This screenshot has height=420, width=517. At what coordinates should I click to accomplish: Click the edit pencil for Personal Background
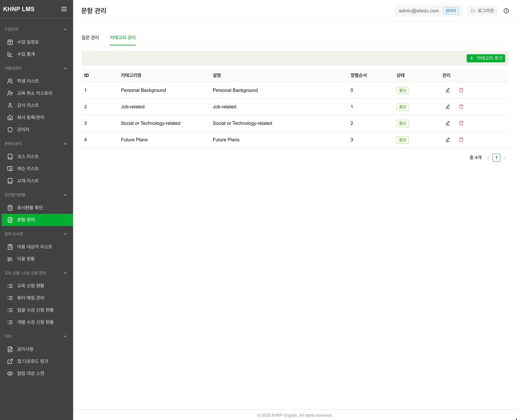(448, 90)
